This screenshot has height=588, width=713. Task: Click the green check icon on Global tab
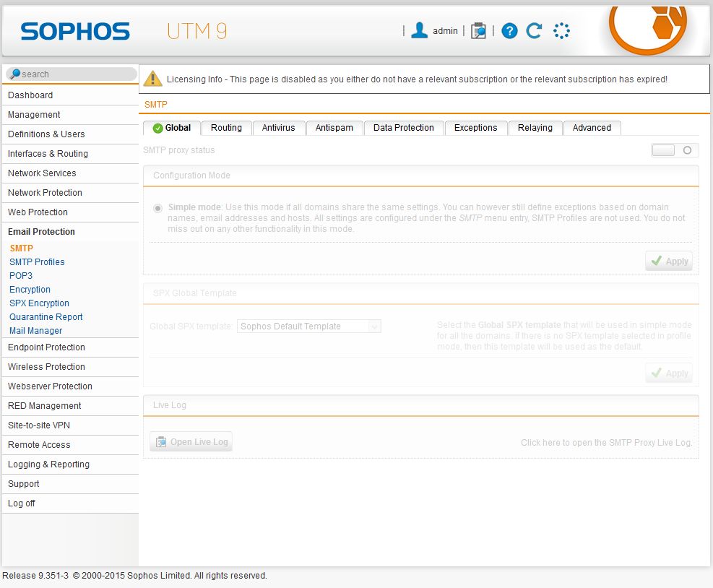point(157,129)
